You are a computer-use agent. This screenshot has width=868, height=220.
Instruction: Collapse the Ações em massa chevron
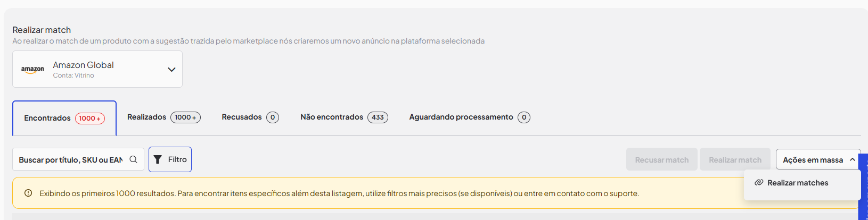[852, 159]
